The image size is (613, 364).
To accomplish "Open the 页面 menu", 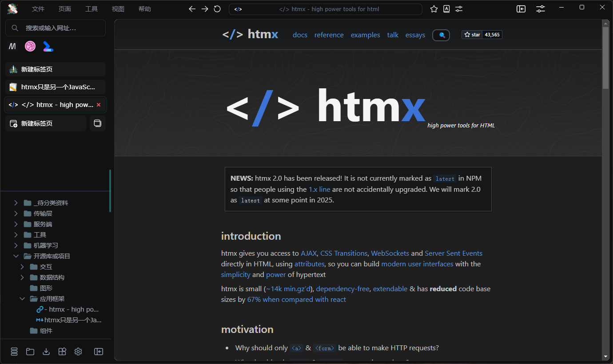I will pos(65,9).
